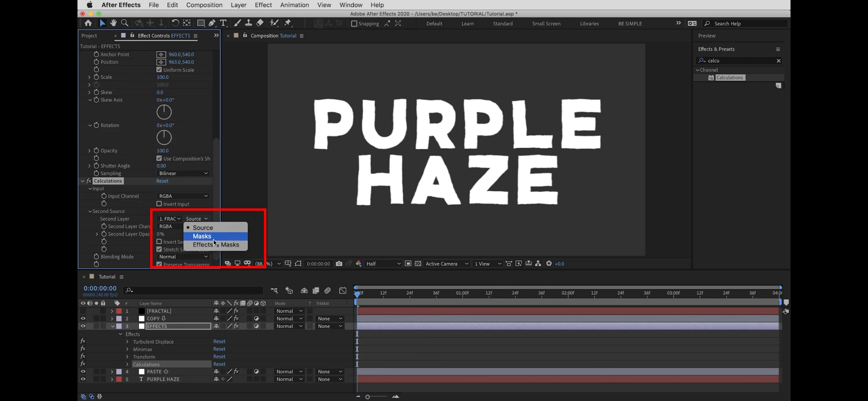
Task: Select the Rotation tool
Action: 175,23
